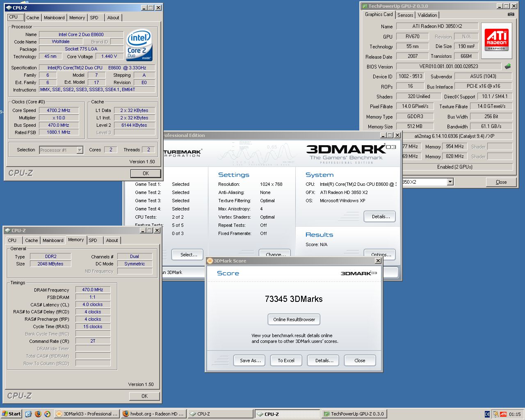Screen dimensions: 525x420
Task: Click OK in the lower CPU-Z memory window
Action: tap(144, 396)
